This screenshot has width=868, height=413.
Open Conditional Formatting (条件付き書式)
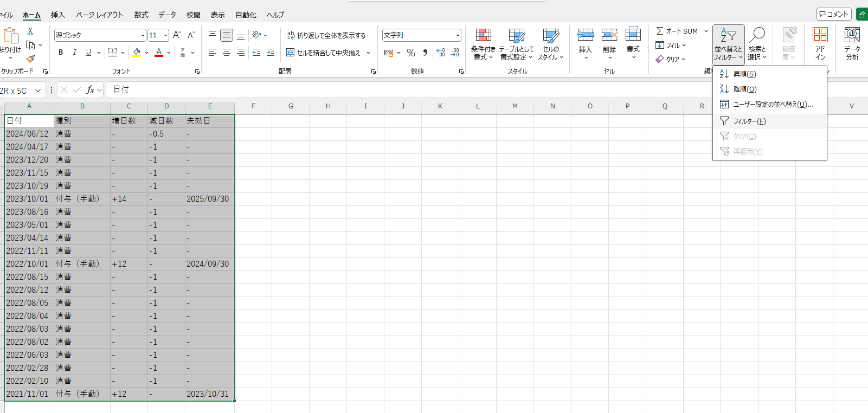pyautogui.click(x=483, y=44)
